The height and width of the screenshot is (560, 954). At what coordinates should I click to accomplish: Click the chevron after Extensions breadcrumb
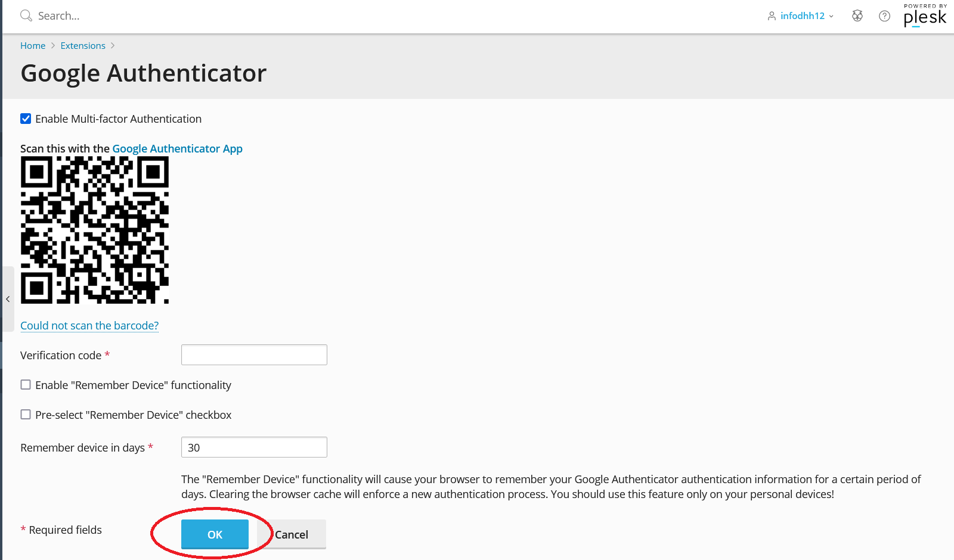click(113, 46)
